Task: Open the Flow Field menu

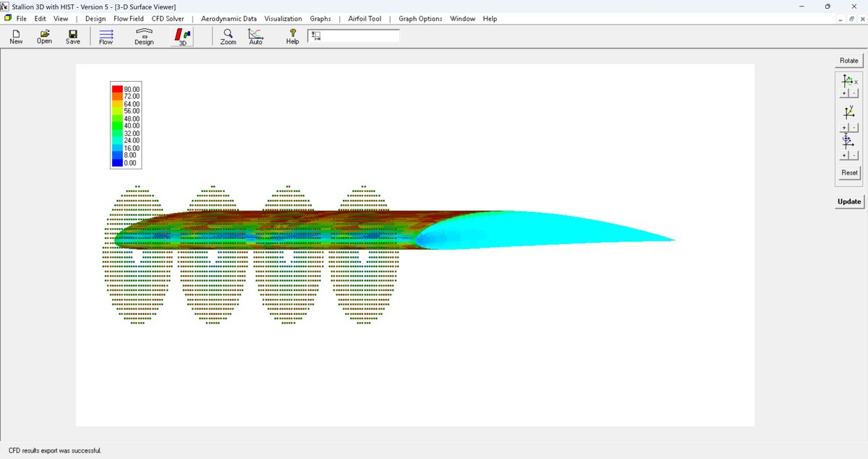Action: [x=128, y=19]
